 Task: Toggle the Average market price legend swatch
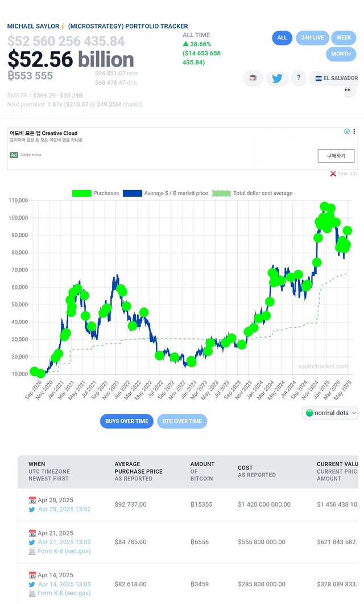[x=133, y=194]
